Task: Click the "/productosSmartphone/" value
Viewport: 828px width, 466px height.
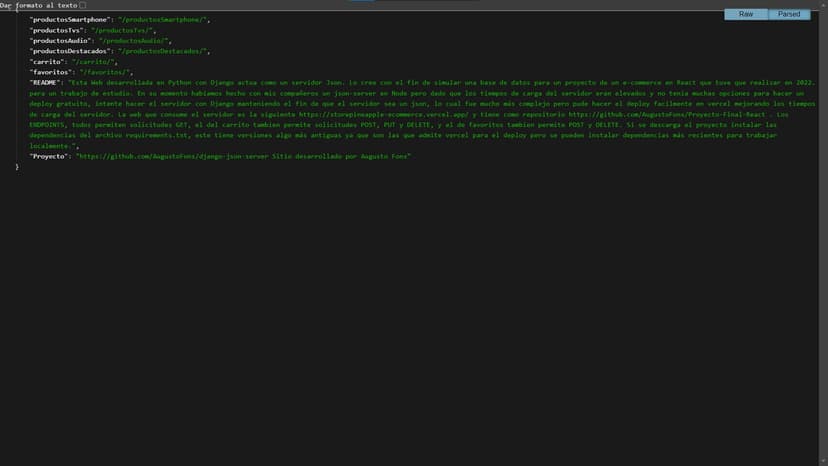Action: tap(162, 20)
